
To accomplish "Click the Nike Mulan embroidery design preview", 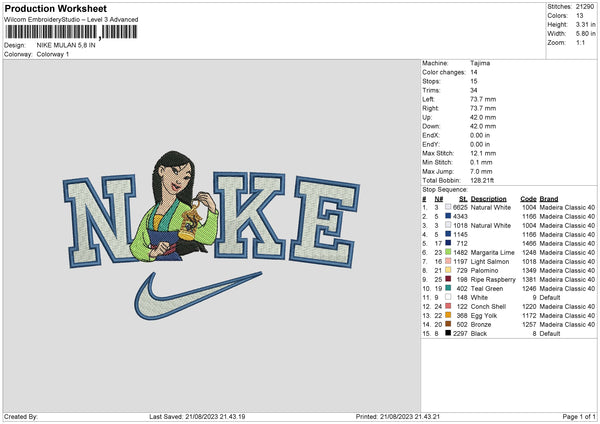I will coord(212,235).
